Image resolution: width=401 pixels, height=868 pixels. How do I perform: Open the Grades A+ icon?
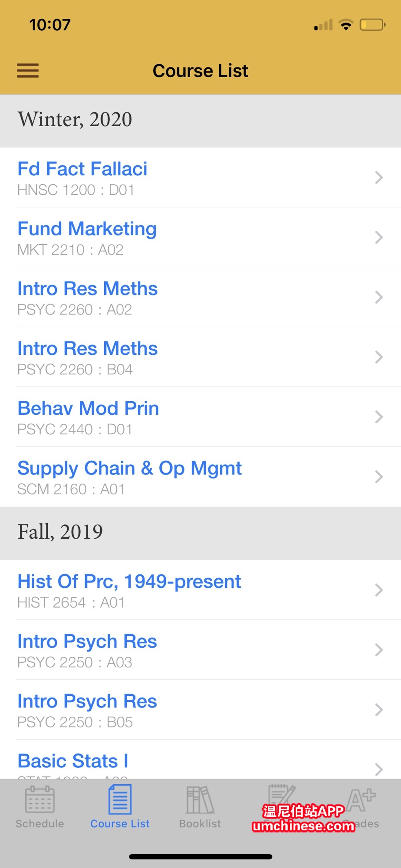pos(361,799)
